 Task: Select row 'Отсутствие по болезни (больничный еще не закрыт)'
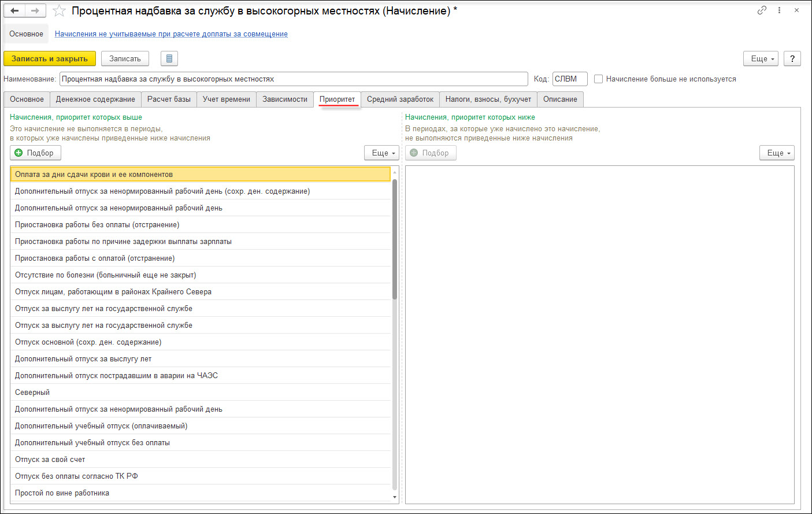pos(200,275)
